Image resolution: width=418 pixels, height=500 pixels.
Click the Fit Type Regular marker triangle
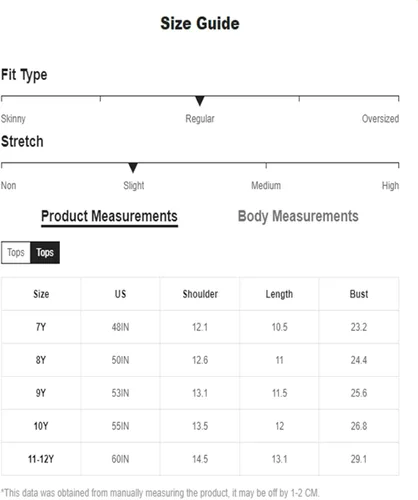(x=200, y=101)
